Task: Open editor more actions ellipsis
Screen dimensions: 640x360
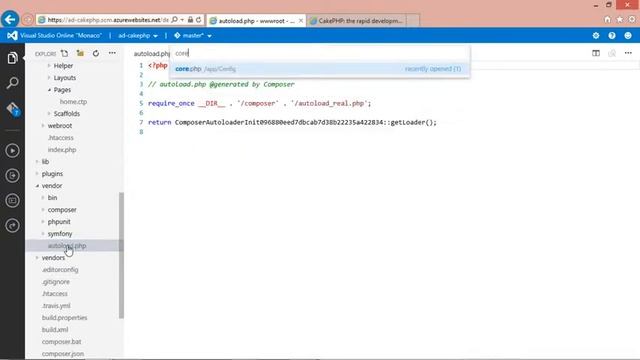Action: point(628,53)
